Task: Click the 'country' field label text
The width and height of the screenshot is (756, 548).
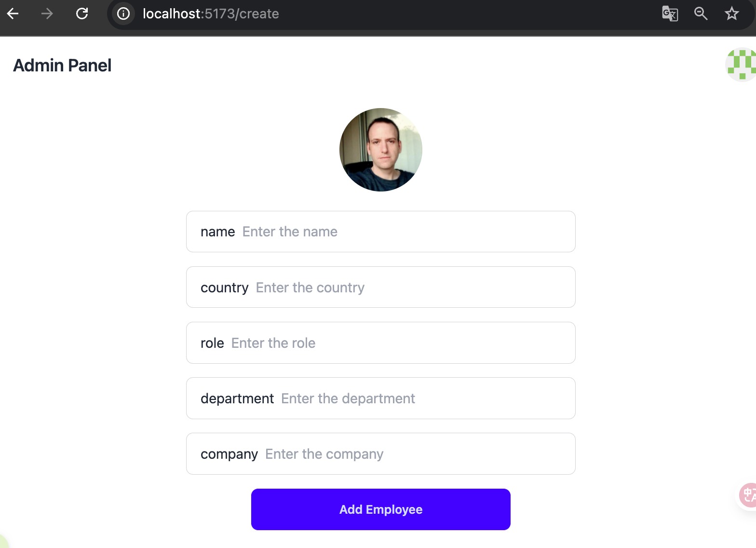Action: click(225, 288)
